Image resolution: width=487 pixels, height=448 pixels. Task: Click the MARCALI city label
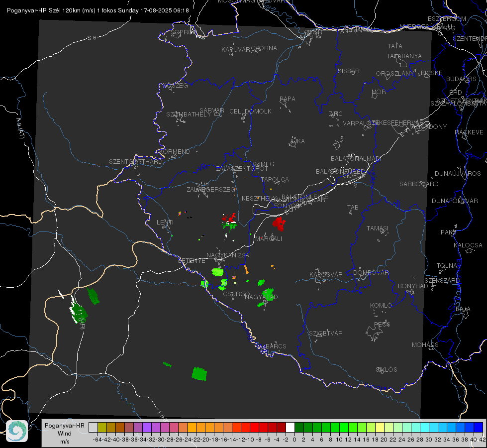(269, 239)
